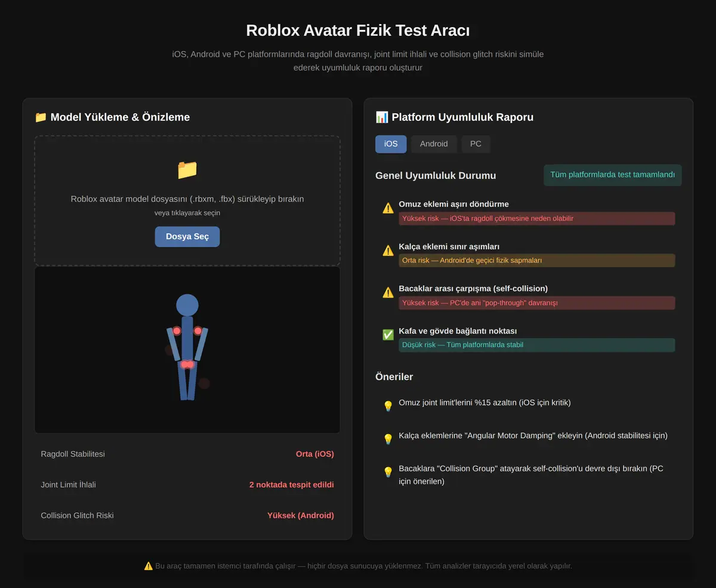The width and height of the screenshot is (716, 588).
Task: Click the 'Roblox avatar model dosyasını' drop instruction
Action: (x=187, y=199)
